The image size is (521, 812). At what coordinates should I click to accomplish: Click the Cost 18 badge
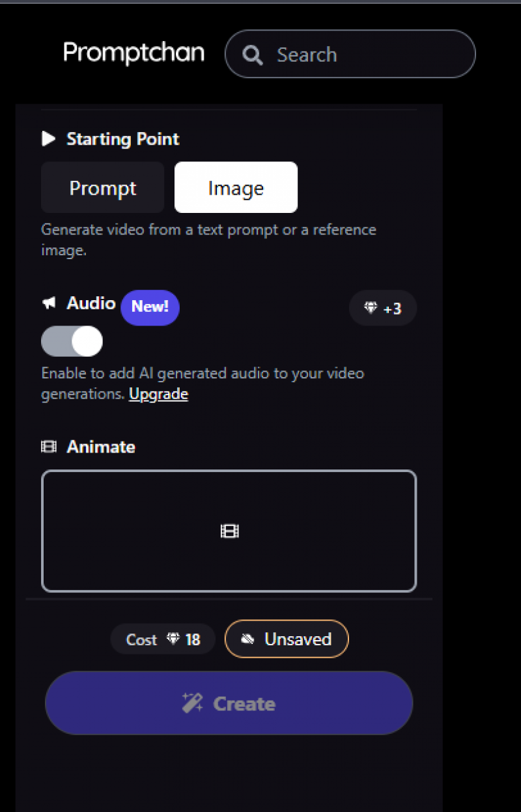click(x=163, y=639)
